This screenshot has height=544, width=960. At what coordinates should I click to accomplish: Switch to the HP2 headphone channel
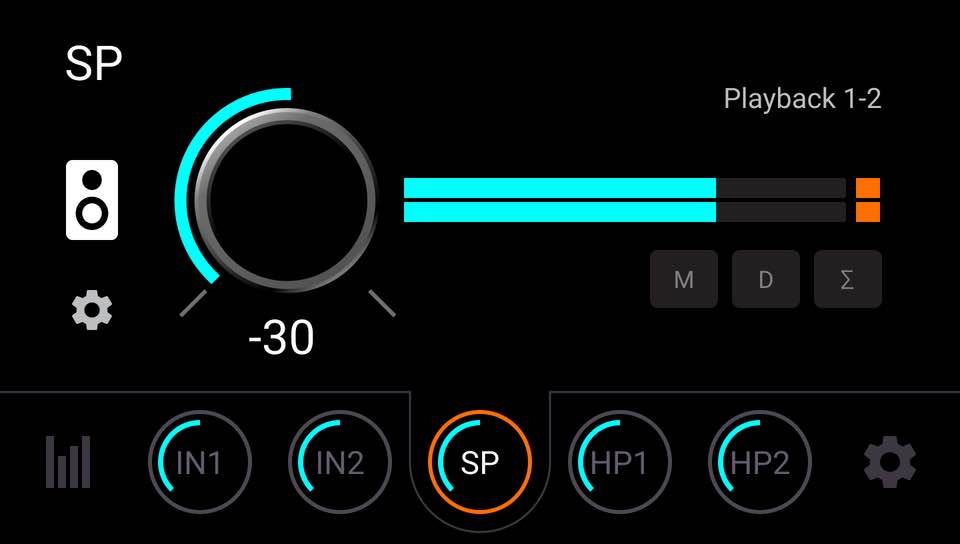click(760, 462)
